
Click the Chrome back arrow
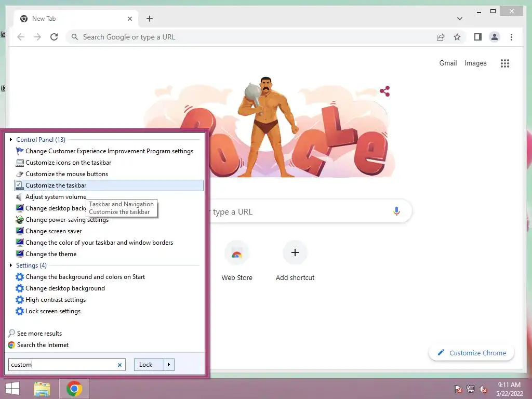(x=21, y=37)
